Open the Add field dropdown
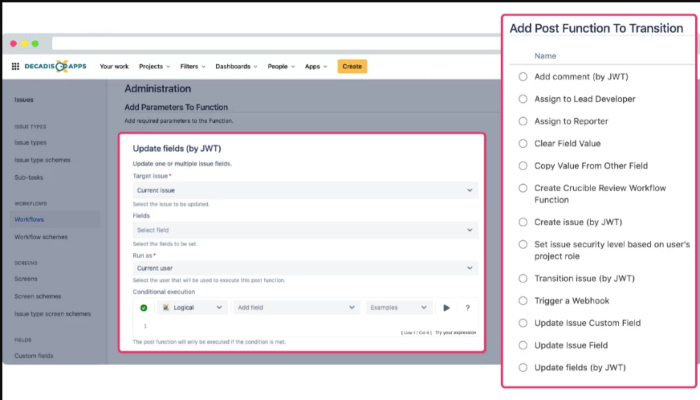 [x=296, y=308]
